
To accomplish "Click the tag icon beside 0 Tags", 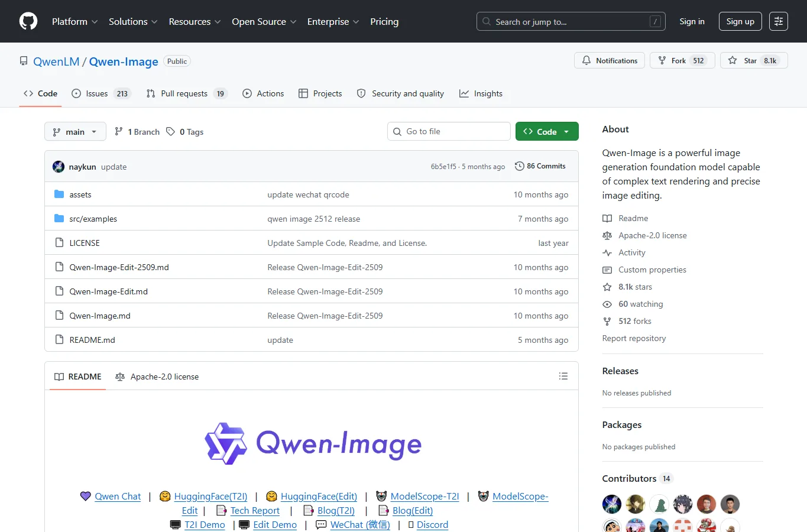I will tap(170, 131).
